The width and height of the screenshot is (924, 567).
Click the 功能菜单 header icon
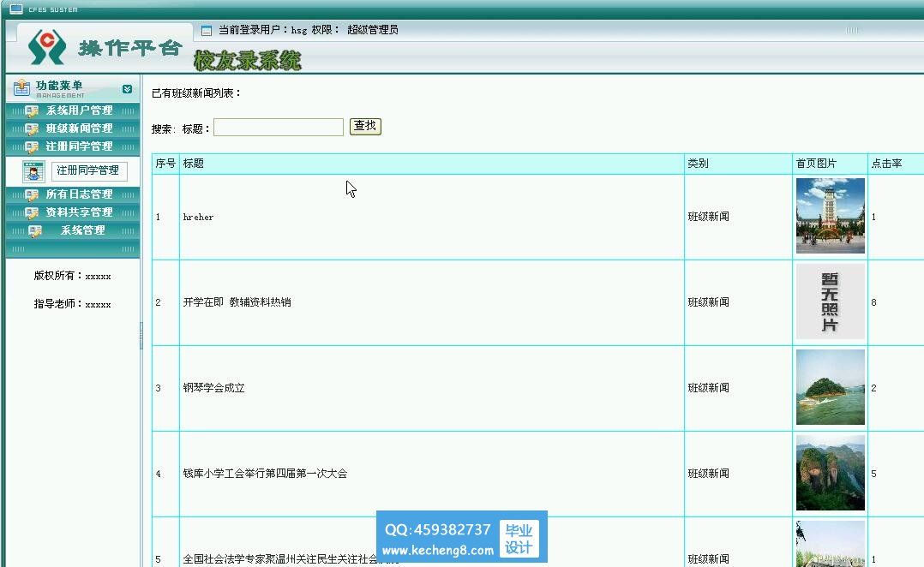(21, 87)
